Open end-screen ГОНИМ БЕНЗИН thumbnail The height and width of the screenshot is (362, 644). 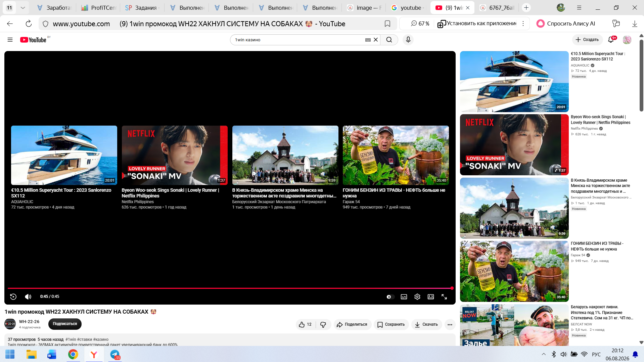pos(396,155)
